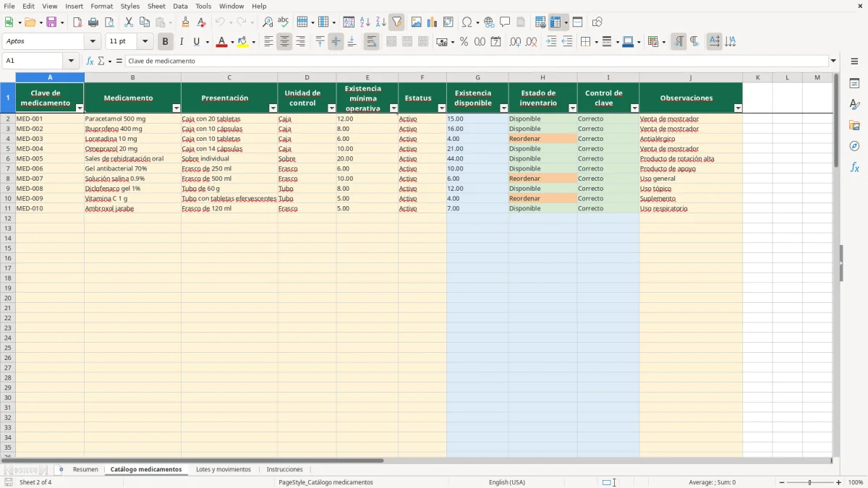Click column header G
Image resolution: width=868 pixels, height=488 pixels.
477,77
